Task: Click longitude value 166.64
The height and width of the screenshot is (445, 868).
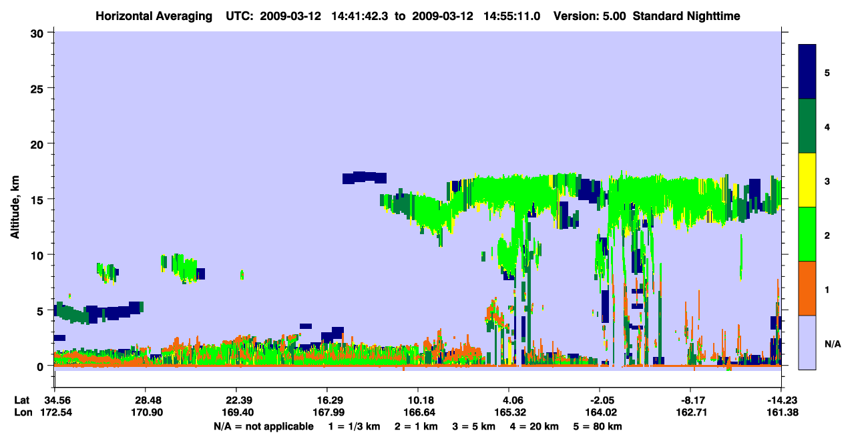Action: point(418,412)
